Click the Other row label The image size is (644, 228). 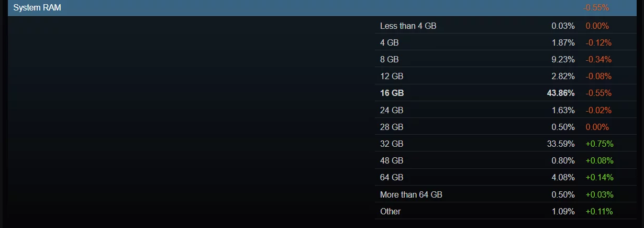pyautogui.click(x=390, y=211)
